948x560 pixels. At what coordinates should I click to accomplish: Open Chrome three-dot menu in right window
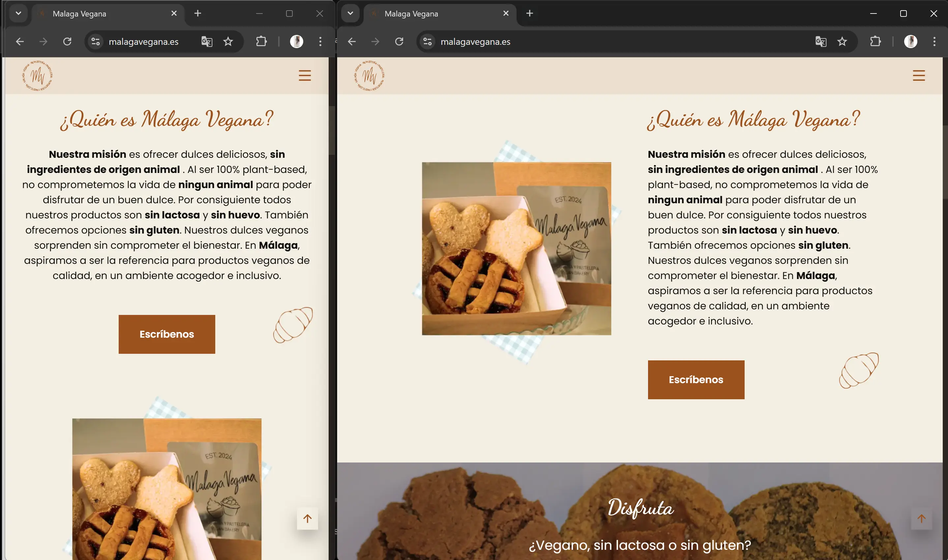pos(934,42)
